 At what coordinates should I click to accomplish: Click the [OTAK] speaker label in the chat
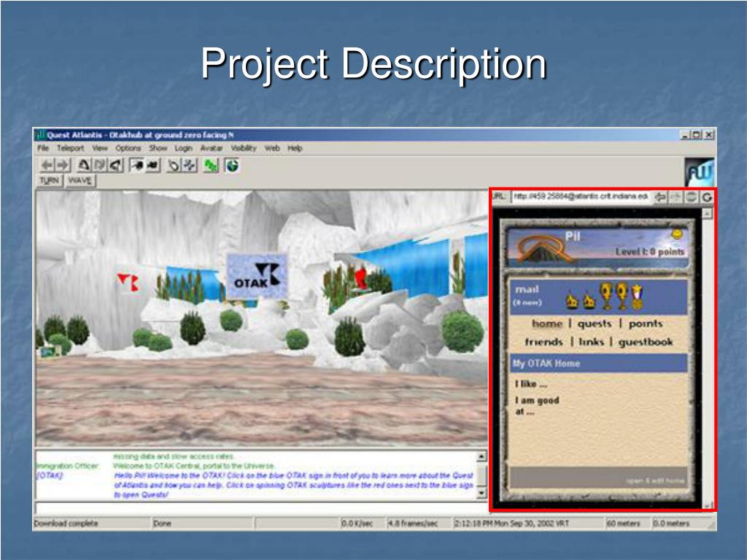coord(50,475)
